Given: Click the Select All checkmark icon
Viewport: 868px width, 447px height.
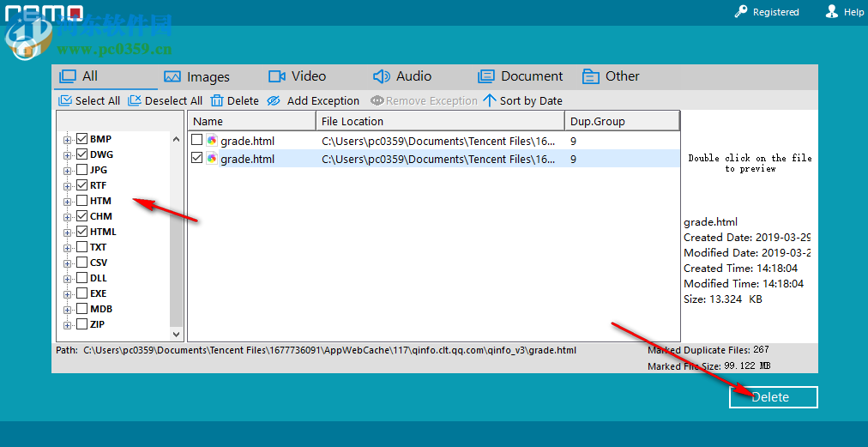Looking at the screenshot, I should tap(65, 100).
